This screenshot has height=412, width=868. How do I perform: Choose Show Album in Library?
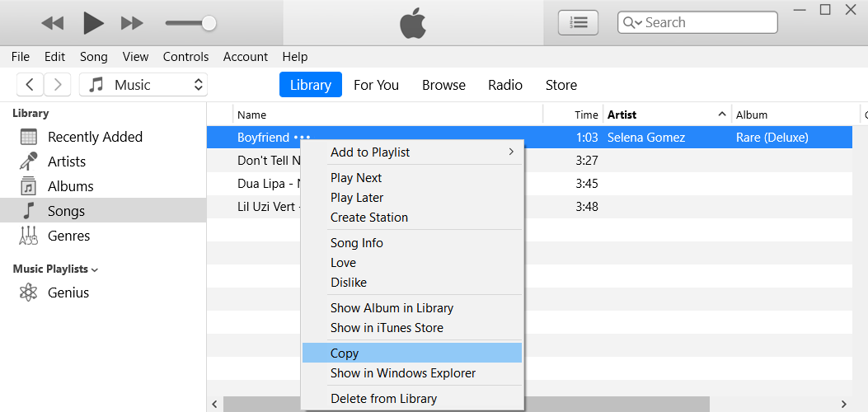coord(412,308)
